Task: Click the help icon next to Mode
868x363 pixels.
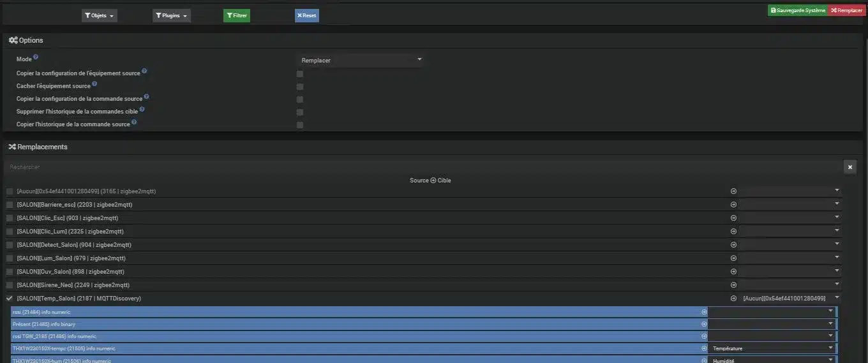Action: tap(36, 57)
